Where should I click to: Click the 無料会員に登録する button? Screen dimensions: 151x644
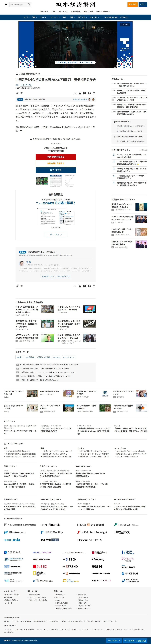tap(56, 163)
